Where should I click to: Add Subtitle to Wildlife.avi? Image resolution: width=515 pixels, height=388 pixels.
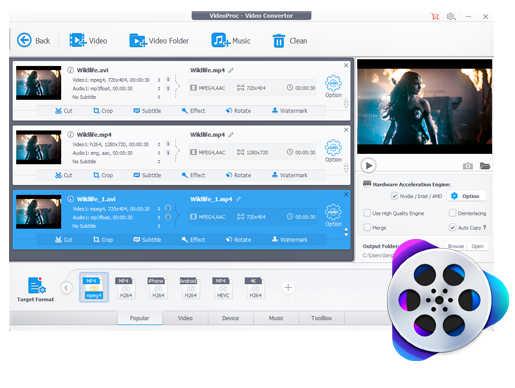pos(147,111)
